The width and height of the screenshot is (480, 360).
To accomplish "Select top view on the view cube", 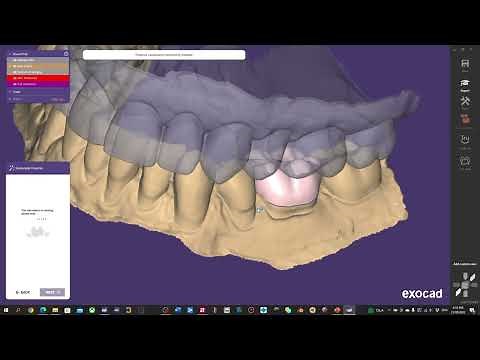I will click(465, 276).
